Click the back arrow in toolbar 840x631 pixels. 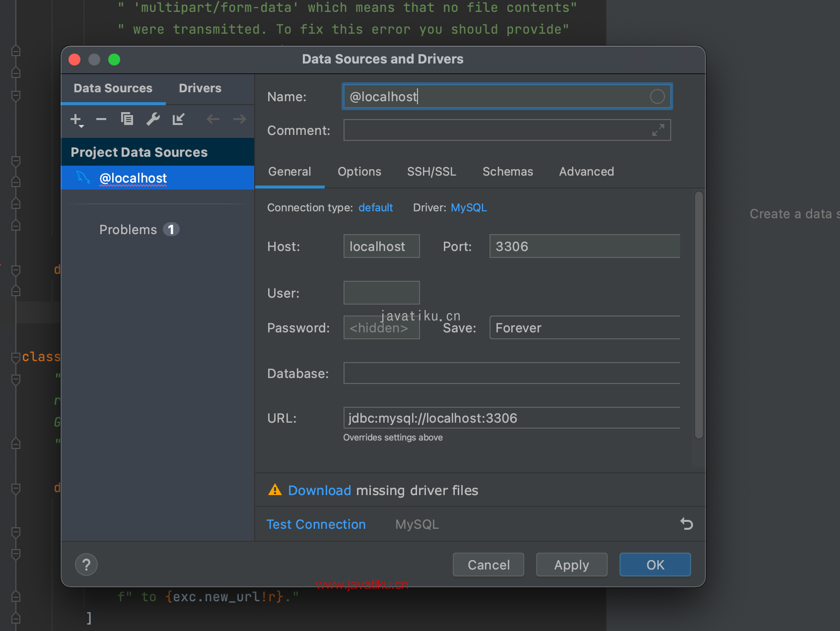point(213,119)
